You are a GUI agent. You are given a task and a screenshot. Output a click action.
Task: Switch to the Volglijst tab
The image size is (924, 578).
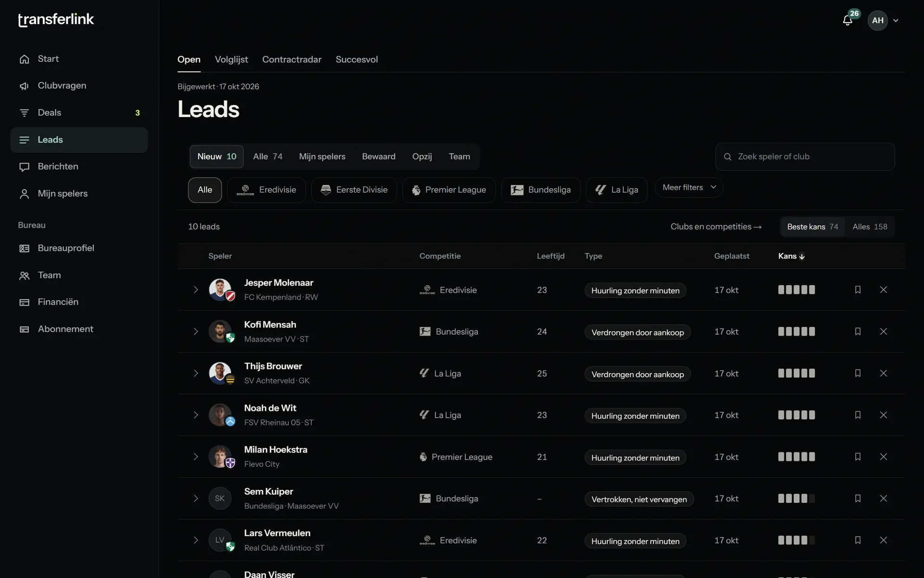(231, 59)
